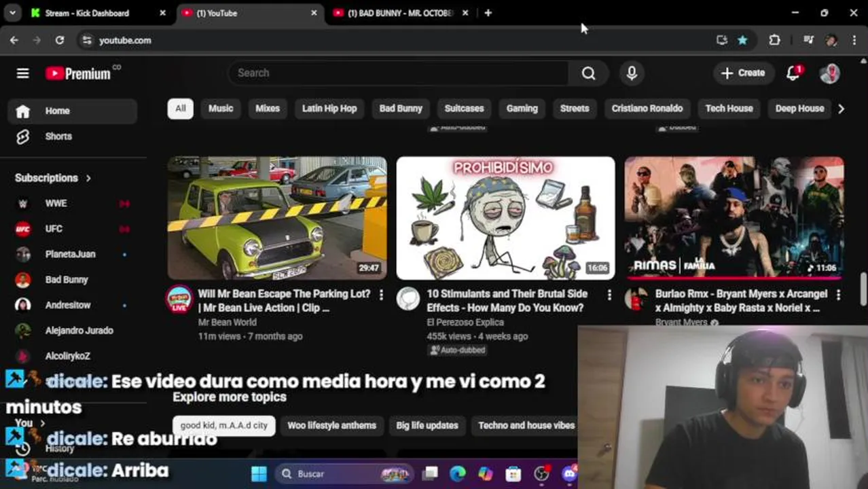Go back with the browser arrow
Screen dimensions: 868x489
coord(14,41)
